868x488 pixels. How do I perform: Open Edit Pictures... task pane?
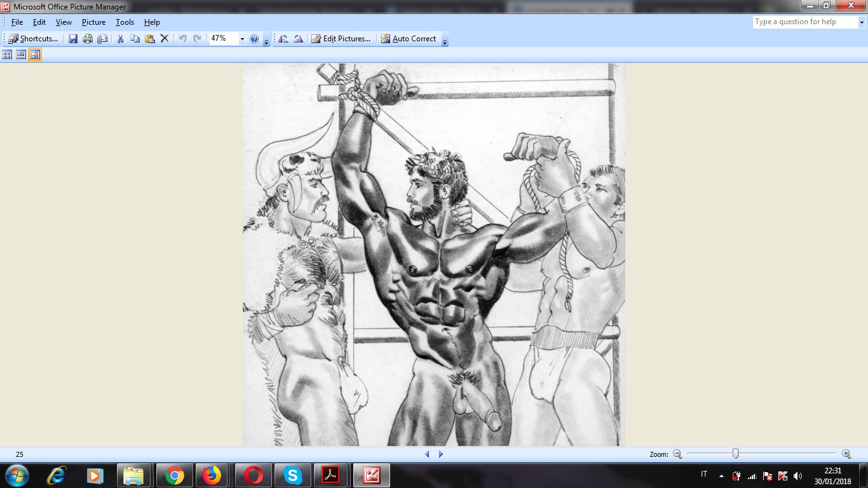(x=341, y=39)
